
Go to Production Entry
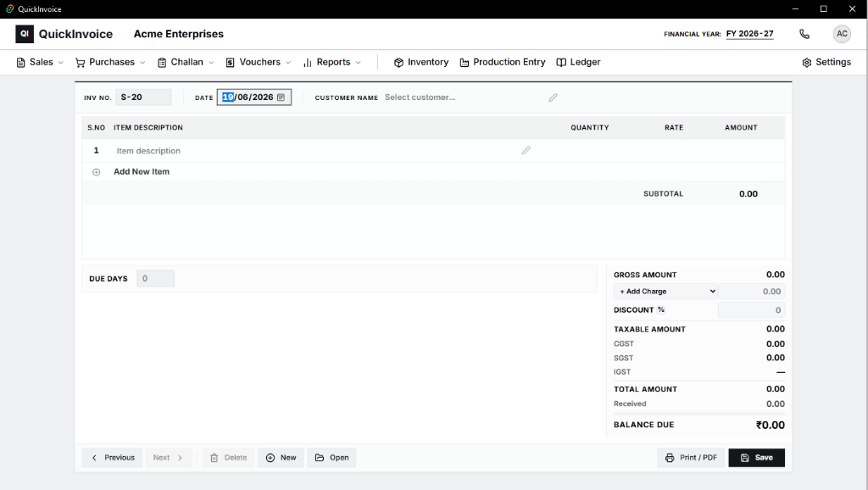[502, 63]
